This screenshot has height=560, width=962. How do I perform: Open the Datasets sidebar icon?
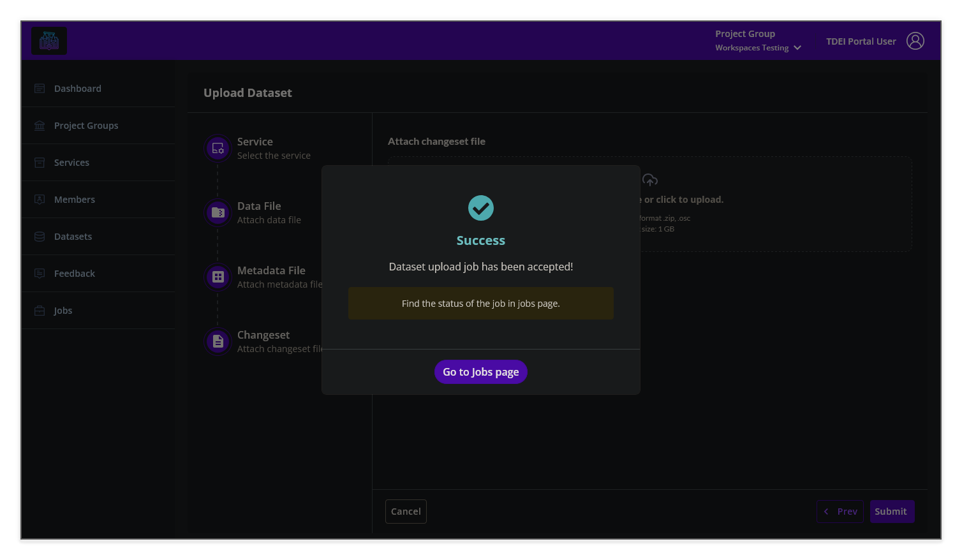(40, 236)
